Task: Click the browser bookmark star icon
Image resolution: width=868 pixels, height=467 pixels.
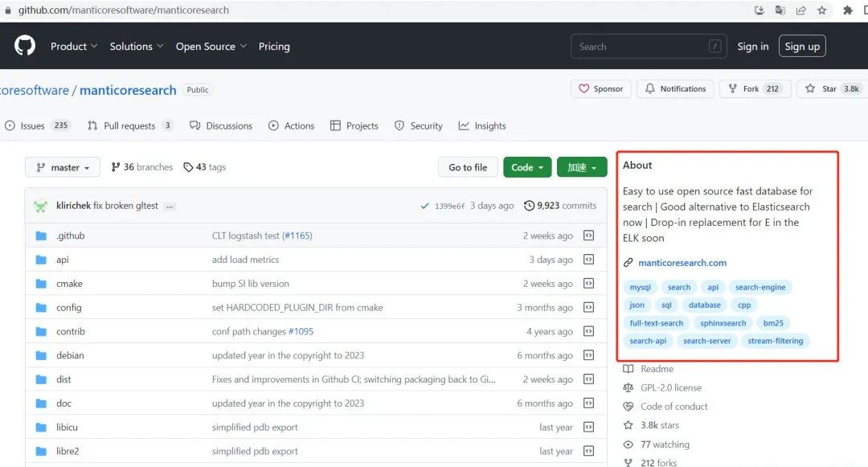Action: point(822,10)
